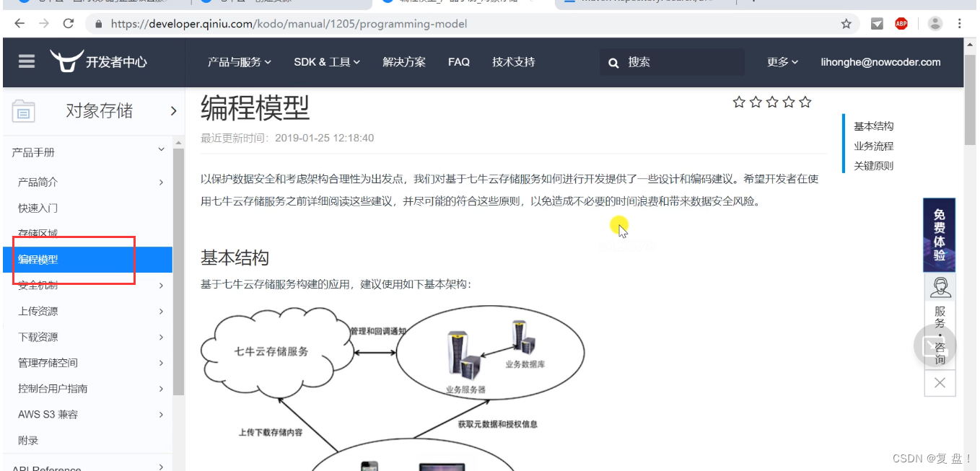The width and height of the screenshot is (980, 471).
Task: Click the page vertical scrollbar
Action: tap(971, 101)
